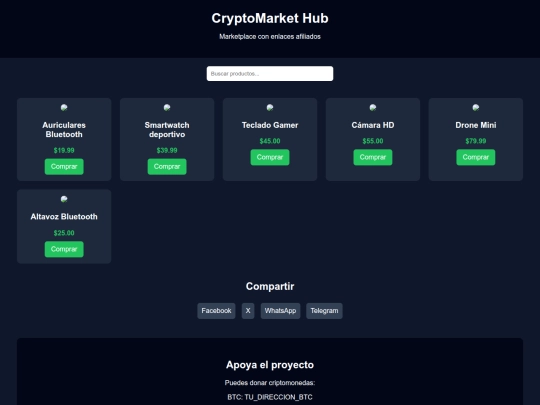Click the Drone Mini product image icon
Viewport: 540px width, 405px height.
[x=476, y=107]
